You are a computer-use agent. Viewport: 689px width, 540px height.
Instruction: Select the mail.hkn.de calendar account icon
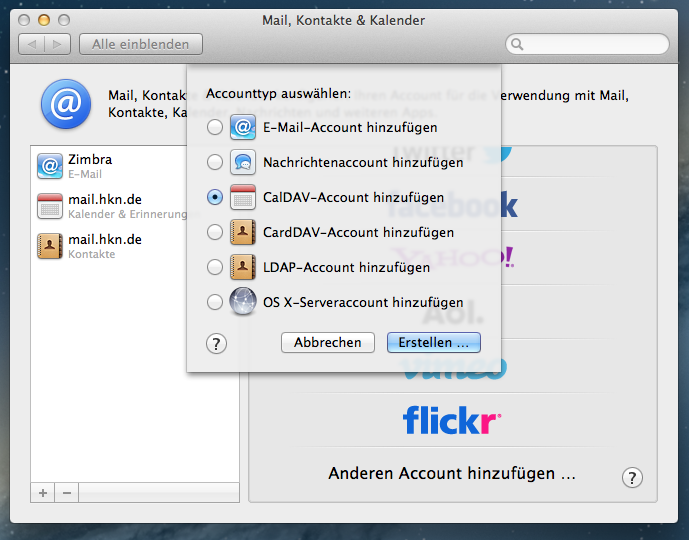(50, 206)
